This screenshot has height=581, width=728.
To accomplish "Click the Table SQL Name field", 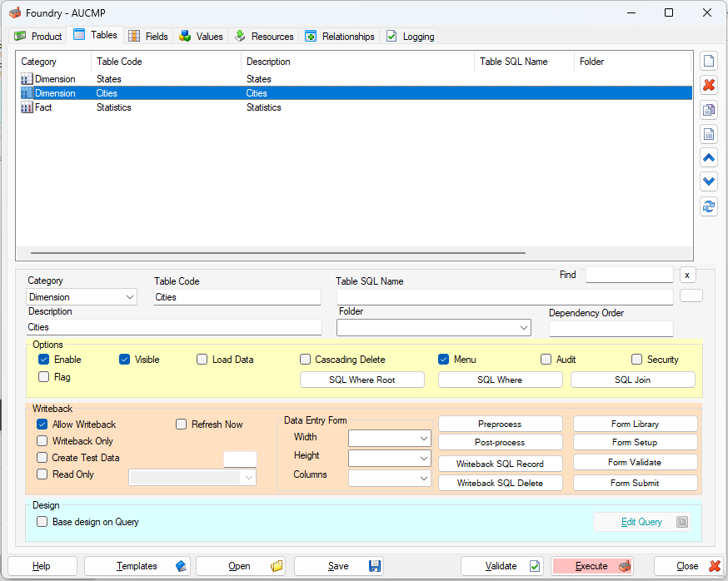I will click(x=505, y=297).
